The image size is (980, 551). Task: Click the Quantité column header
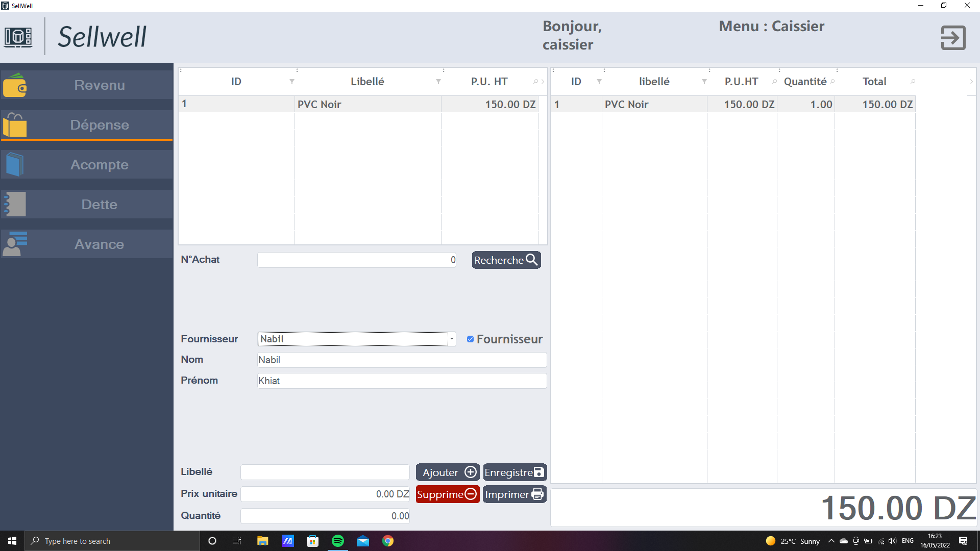805,82
